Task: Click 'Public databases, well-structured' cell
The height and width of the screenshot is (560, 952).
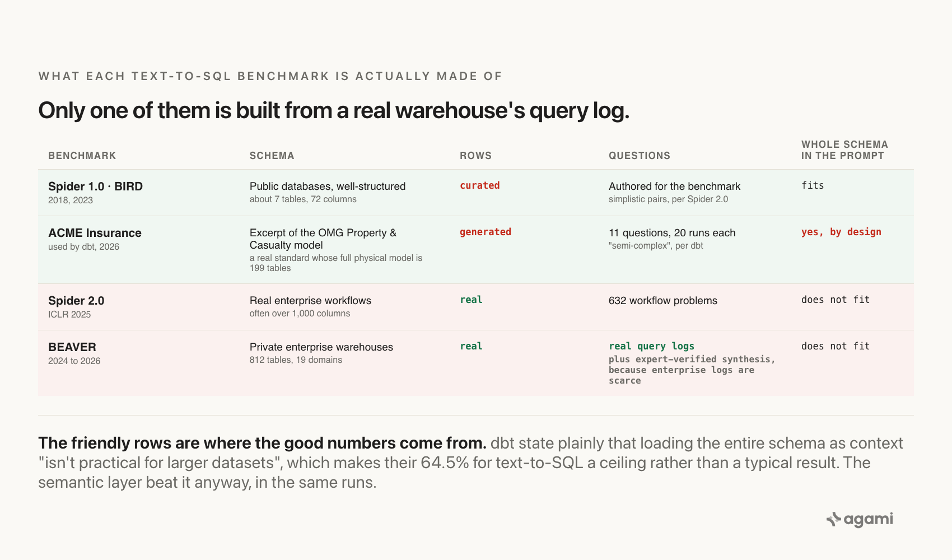Action: pos(328,186)
